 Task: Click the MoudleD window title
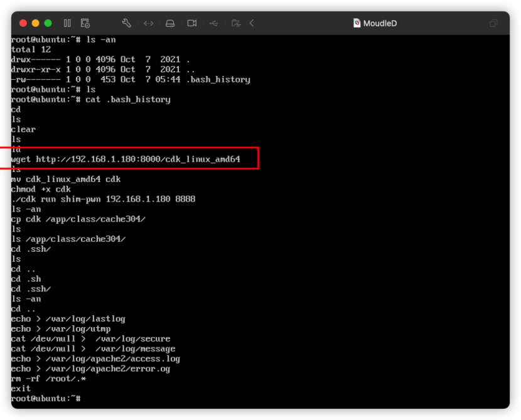(x=380, y=23)
